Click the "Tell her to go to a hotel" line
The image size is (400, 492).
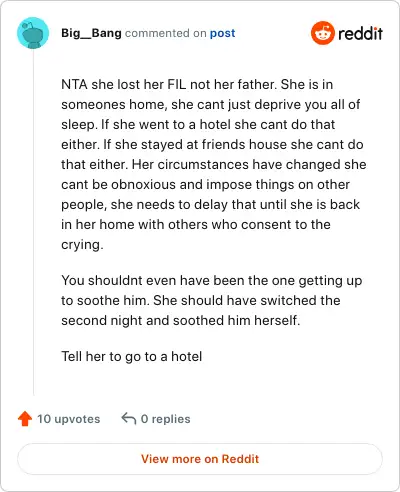click(x=132, y=356)
